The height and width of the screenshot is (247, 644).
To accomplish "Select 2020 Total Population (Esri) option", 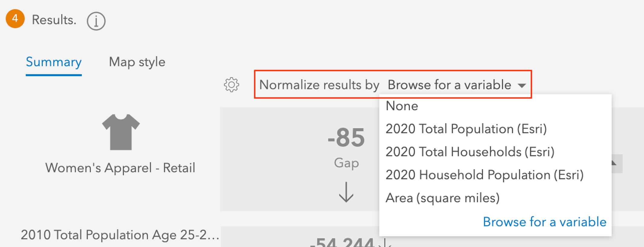I will [x=466, y=129].
